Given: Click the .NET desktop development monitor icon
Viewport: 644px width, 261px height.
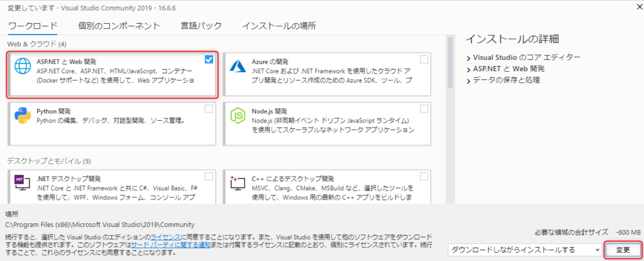Looking at the screenshot, I should (23, 183).
